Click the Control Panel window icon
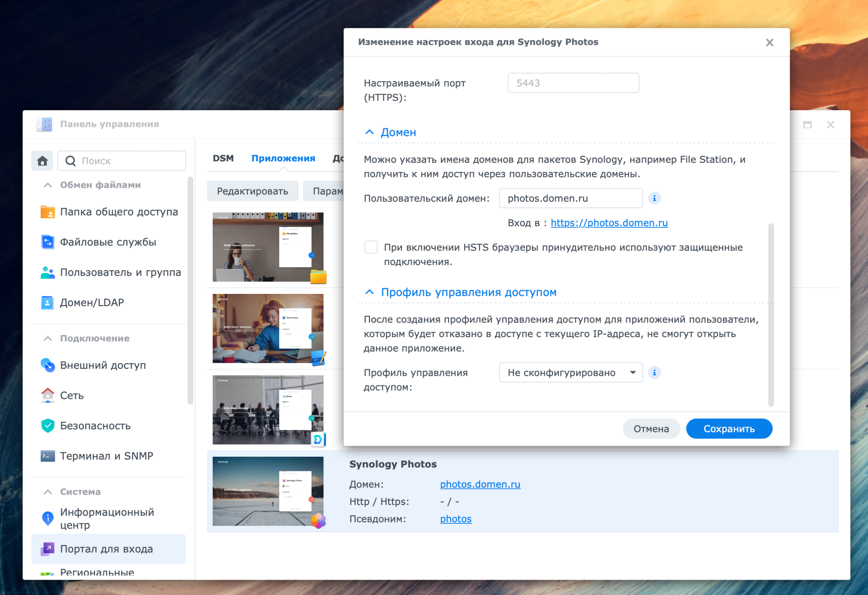 (x=44, y=124)
